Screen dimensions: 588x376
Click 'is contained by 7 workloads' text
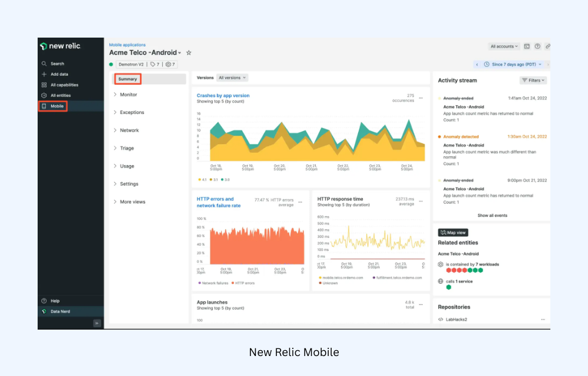tap(472, 264)
